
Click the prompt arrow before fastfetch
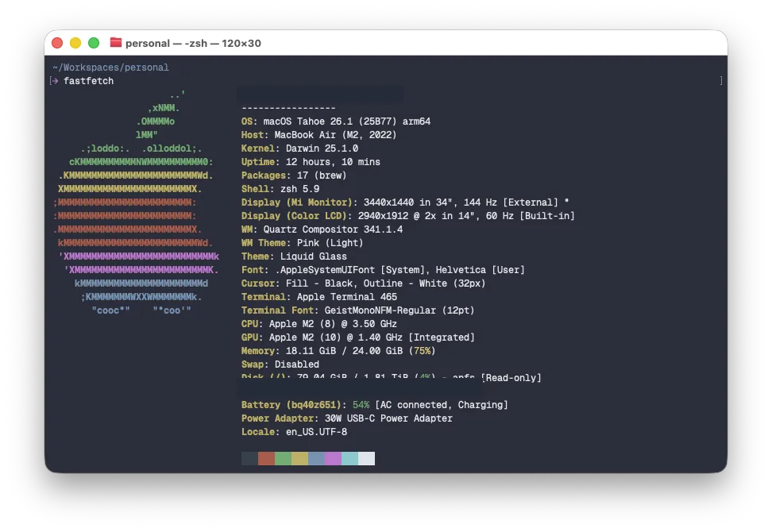point(54,81)
